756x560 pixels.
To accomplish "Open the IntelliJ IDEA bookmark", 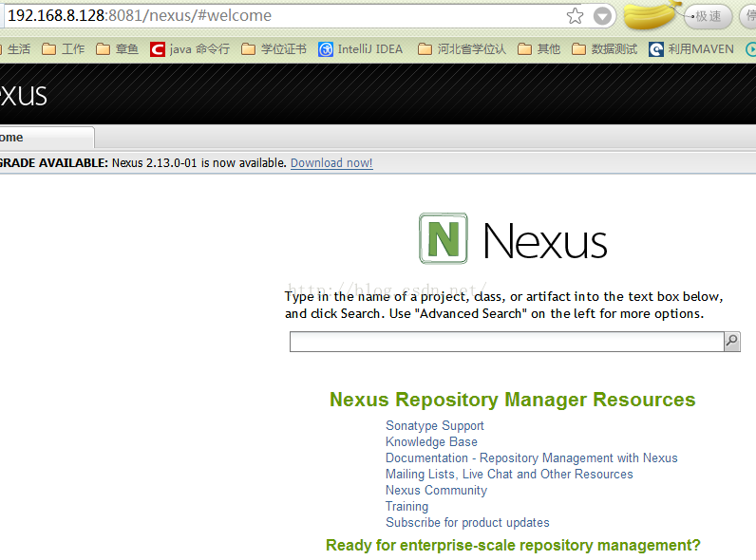I will tap(361, 49).
